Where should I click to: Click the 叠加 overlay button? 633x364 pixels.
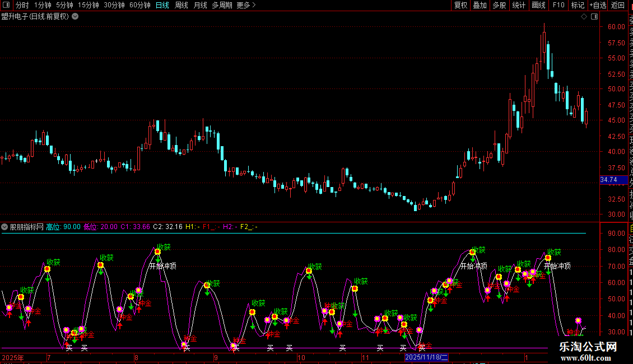click(480, 5)
